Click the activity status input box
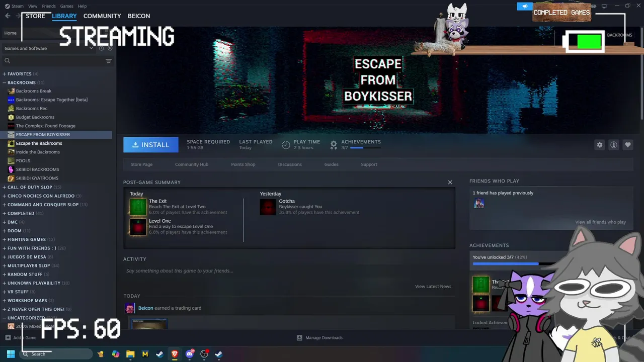The height and width of the screenshot is (362, 644). point(289,271)
